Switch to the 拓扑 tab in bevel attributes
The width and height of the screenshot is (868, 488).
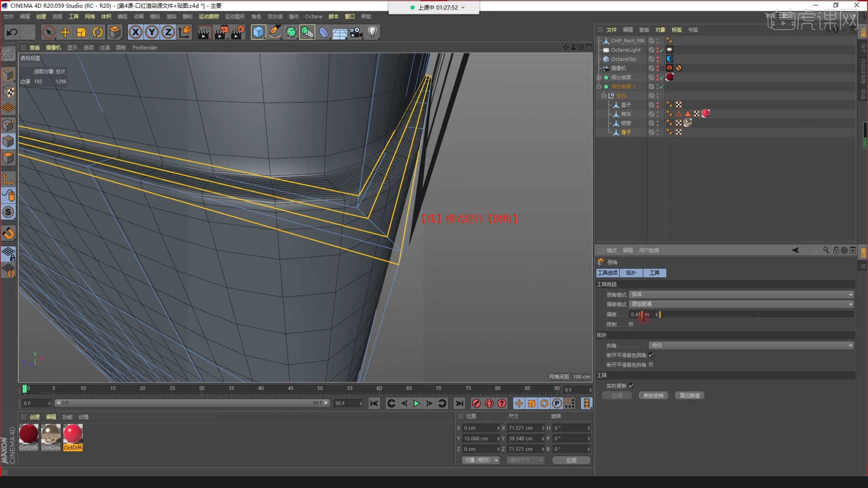pyautogui.click(x=631, y=273)
